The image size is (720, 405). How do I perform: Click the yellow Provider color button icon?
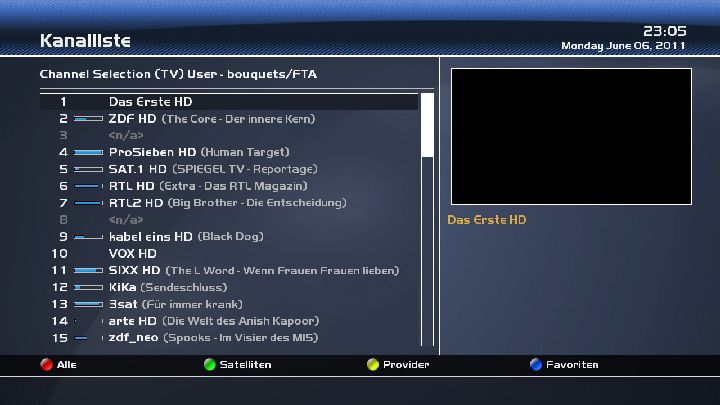[x=373, y=365]
